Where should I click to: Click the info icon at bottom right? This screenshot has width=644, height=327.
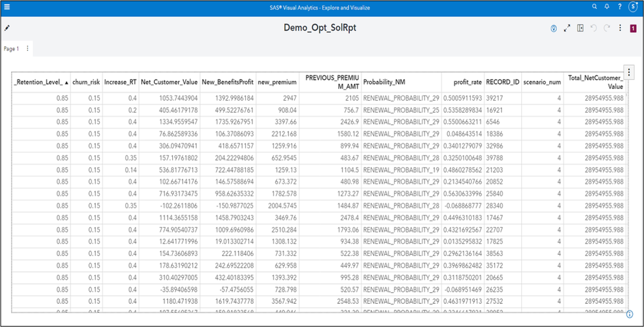pyautogui.click(x=630, y=314)
